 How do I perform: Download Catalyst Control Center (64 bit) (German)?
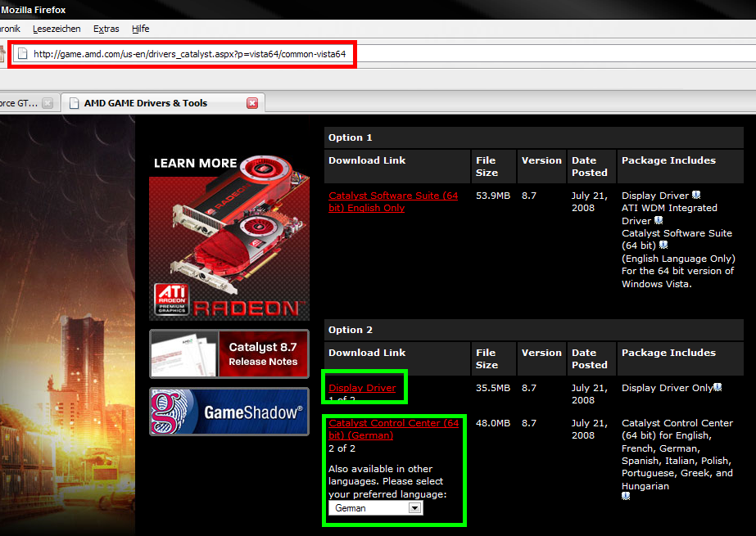(x=393, y=429)
